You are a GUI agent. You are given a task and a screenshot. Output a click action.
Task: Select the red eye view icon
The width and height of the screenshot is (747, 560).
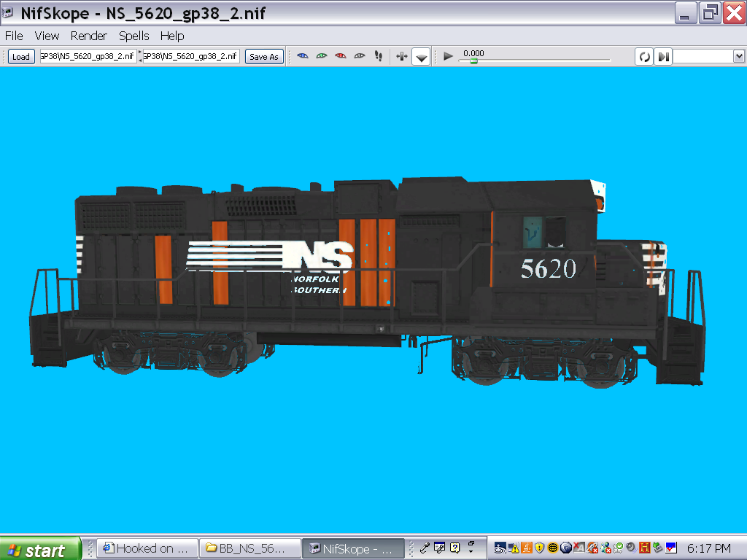340,56
